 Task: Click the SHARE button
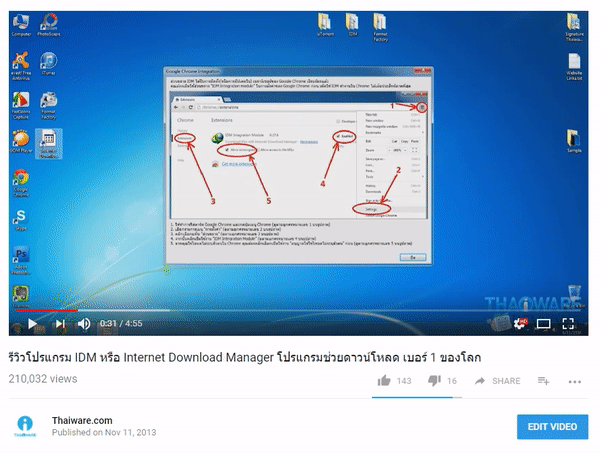497,381
